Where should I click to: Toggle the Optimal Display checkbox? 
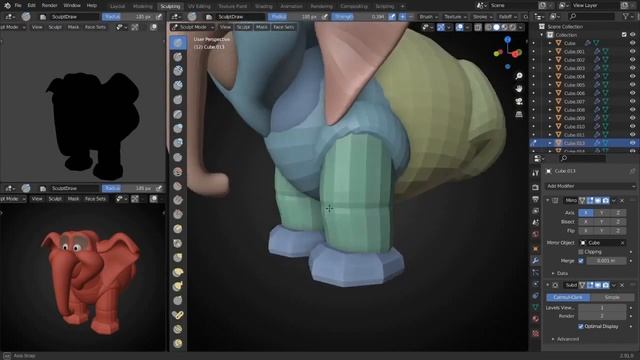pos(580,326)
